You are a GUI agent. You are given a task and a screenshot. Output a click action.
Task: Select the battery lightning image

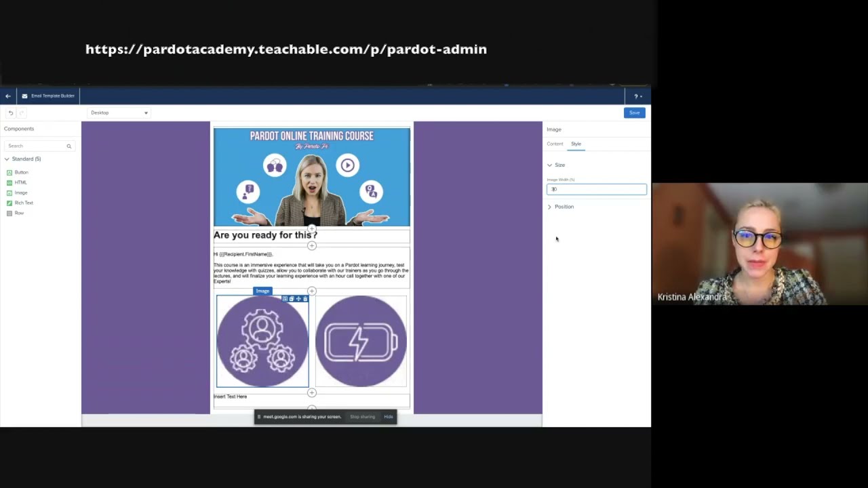click(x=361, y=342)
